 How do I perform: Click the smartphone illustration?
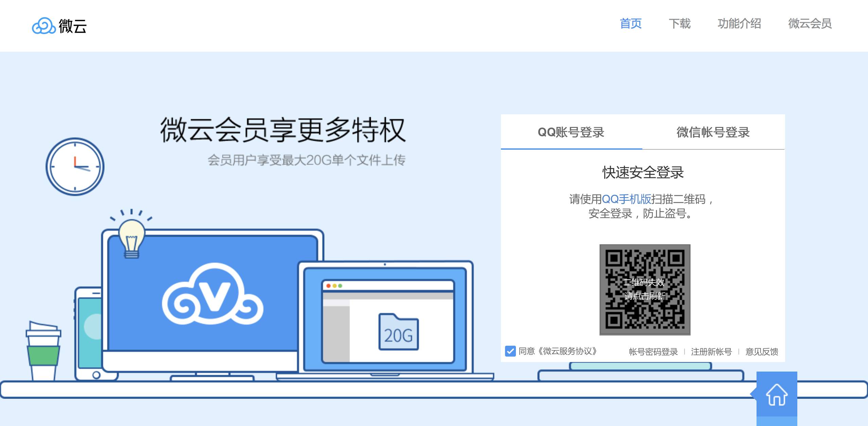pyautogui.click(x=89, y=333)
